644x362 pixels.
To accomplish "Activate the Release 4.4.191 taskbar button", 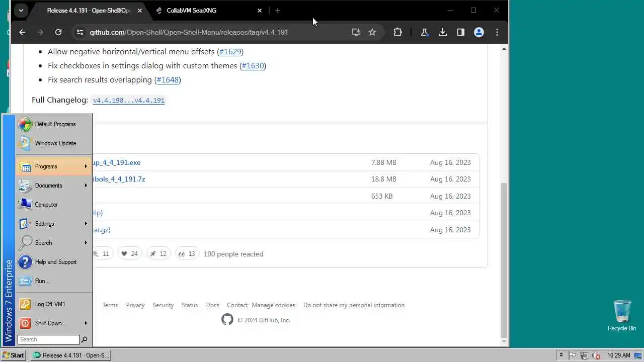I will [71, 355].
